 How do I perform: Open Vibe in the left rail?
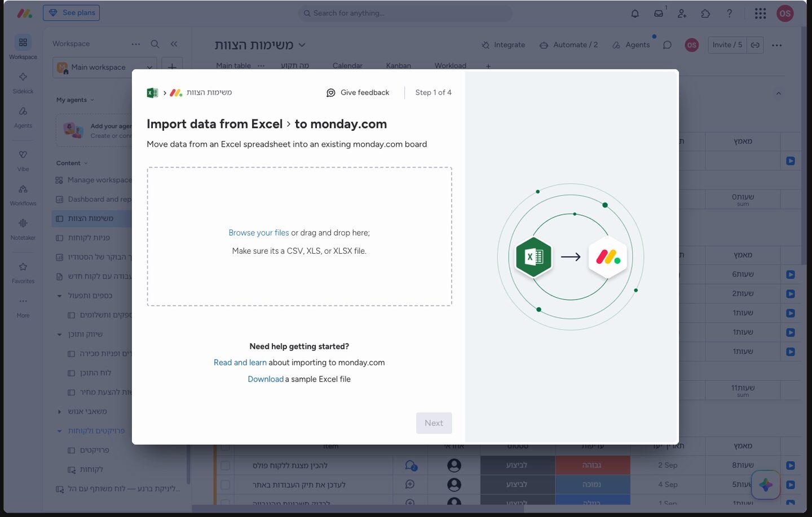click(x=23, y=160)
